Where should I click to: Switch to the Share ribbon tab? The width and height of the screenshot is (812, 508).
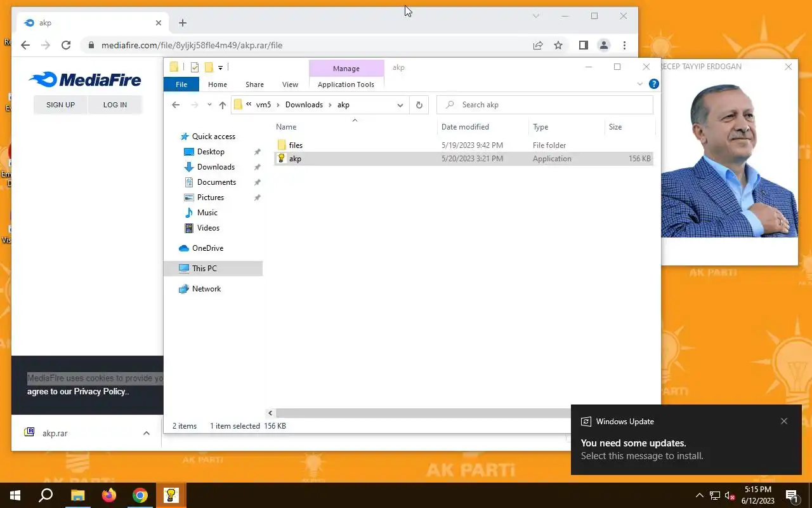tap(254, 84)
